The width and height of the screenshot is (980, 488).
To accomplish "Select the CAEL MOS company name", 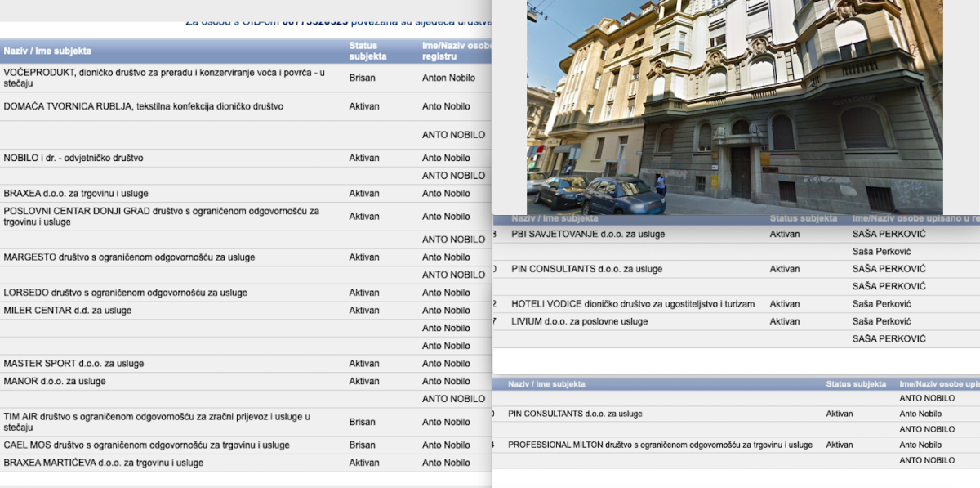I will pyautogui.click(x=147, y=445).
